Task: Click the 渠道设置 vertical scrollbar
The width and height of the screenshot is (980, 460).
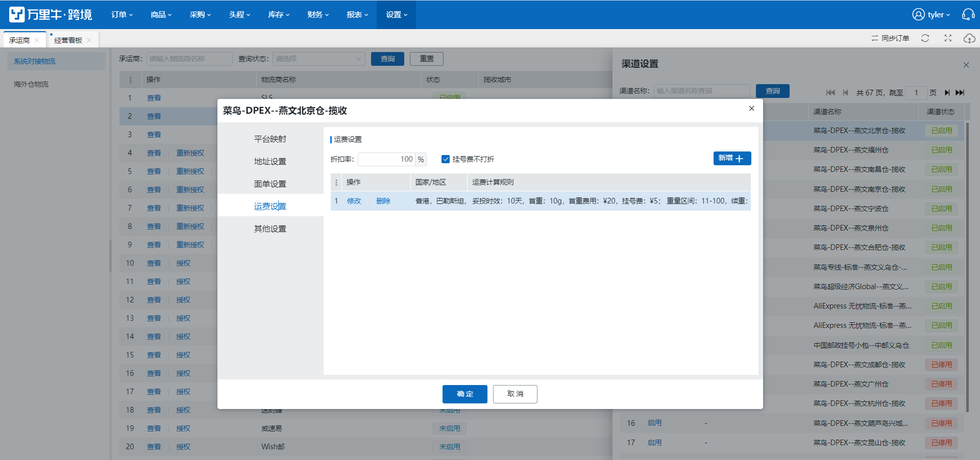Action: [x=968, y=266]
